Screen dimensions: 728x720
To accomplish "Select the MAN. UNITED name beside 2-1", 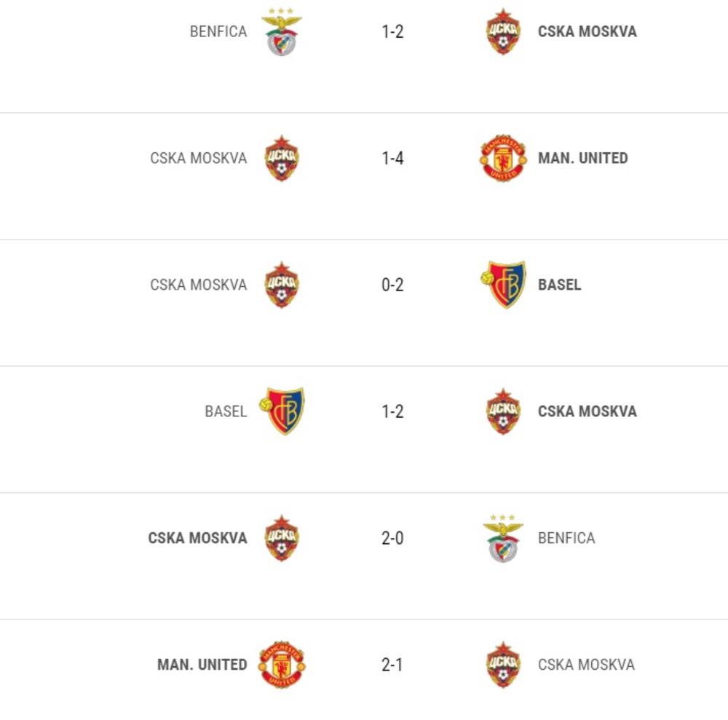I will 202,665.
